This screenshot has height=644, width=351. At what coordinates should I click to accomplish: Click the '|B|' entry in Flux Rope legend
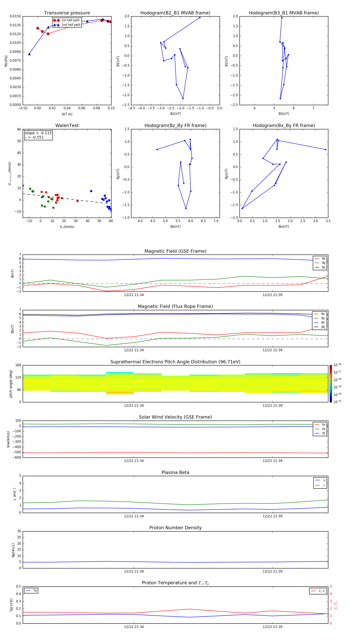(x=320, y=327)
